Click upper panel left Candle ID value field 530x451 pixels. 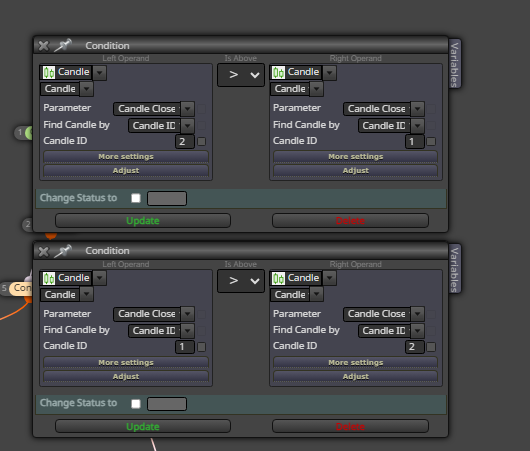[185, 141]
